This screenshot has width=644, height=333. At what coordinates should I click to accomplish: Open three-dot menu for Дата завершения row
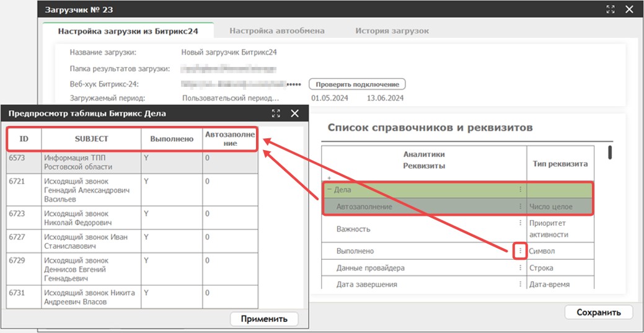(521, 284)
